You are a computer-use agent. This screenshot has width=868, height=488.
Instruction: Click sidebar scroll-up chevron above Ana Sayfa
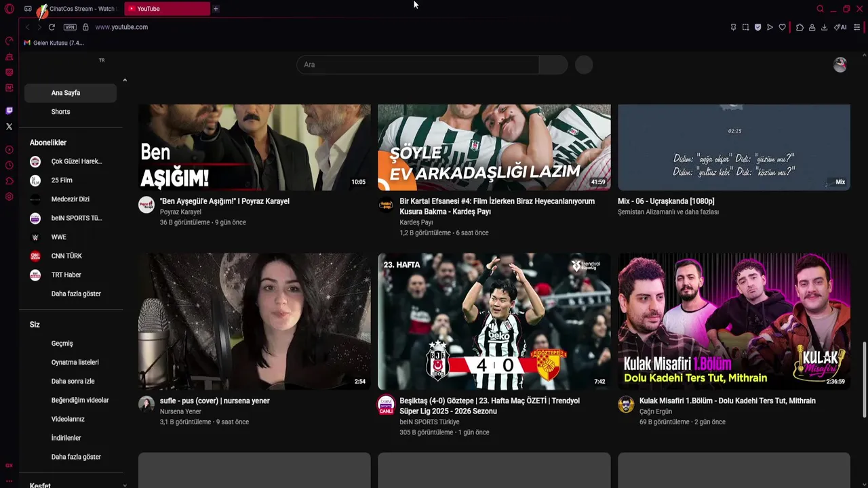tap(125, 81)
